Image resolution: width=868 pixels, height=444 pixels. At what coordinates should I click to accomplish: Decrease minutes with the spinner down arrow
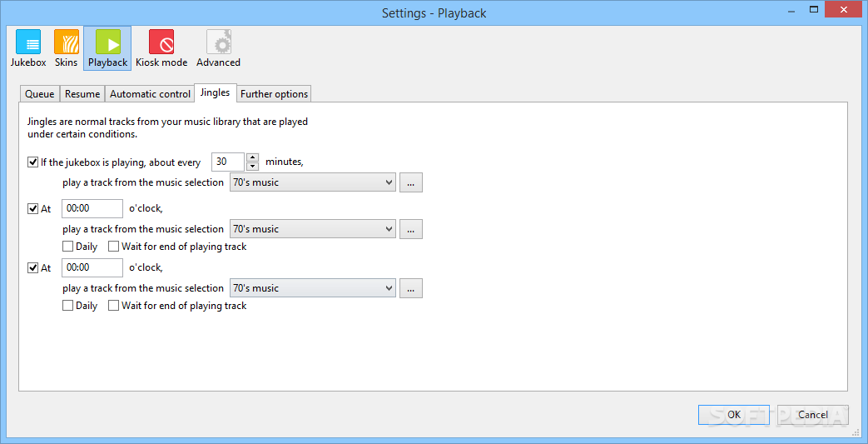(252, 167)
